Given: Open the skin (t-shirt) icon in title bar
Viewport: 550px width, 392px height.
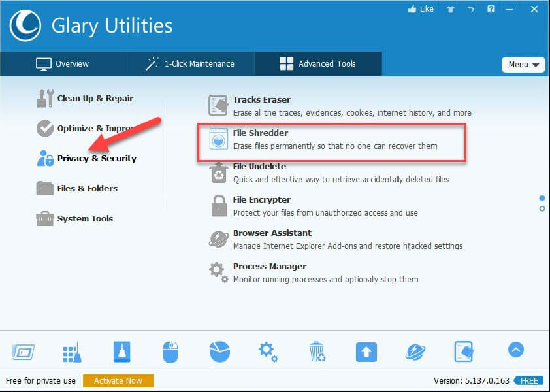Looking at the screenshot, I should pos(451,10).
